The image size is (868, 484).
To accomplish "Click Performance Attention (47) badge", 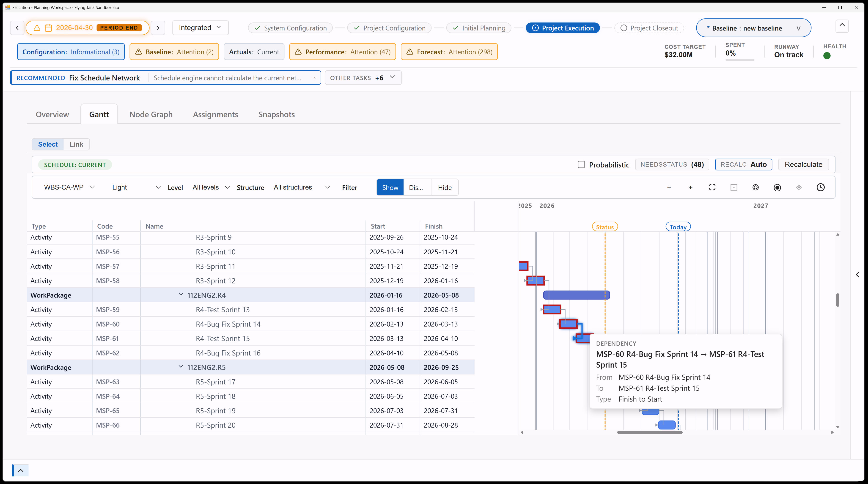I will [x=342, y=52].
